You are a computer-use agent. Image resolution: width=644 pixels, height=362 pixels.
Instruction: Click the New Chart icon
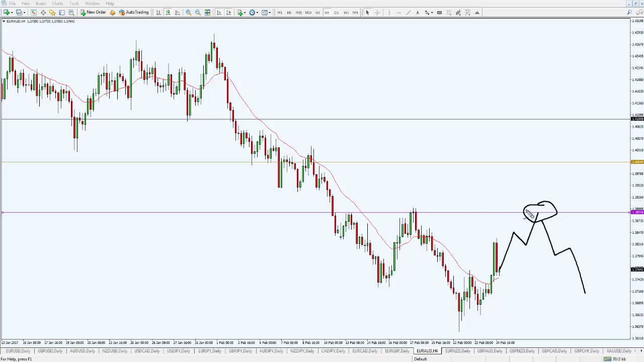click(x=6, y=13)
